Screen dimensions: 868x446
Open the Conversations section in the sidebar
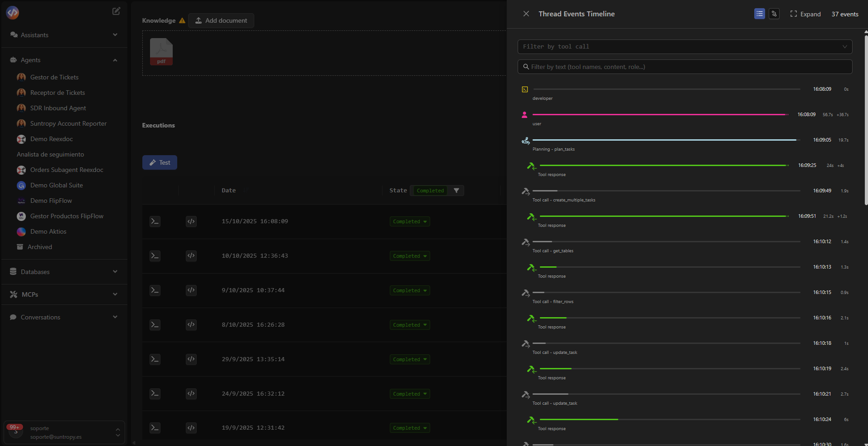coord(40,317)
